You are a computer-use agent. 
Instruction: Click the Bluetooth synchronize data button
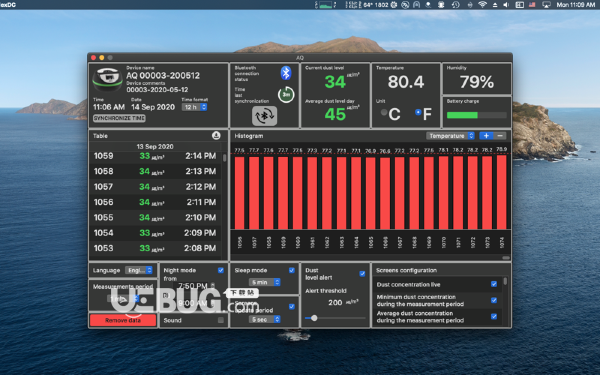click(x=264, y=116)
